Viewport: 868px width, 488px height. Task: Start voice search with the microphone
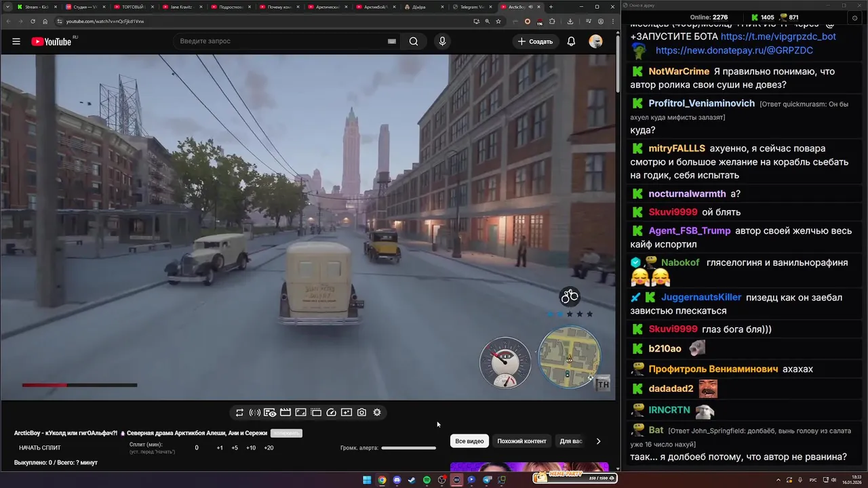pos(442,41)
